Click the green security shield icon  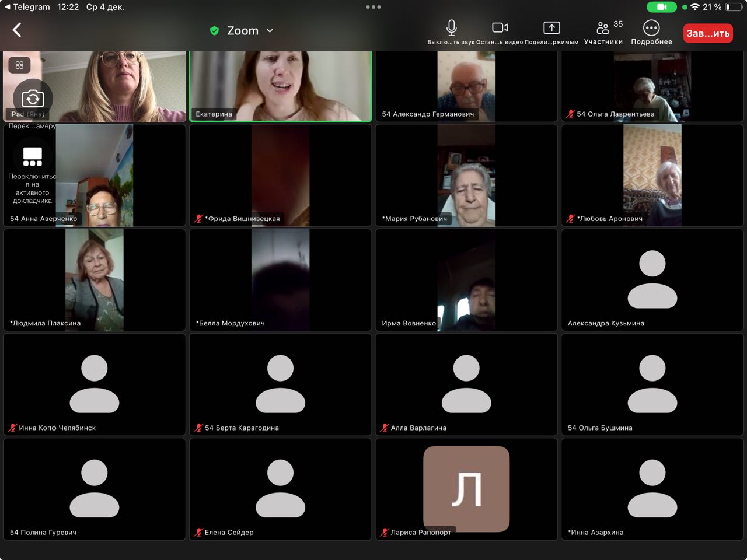click(214, 31)
